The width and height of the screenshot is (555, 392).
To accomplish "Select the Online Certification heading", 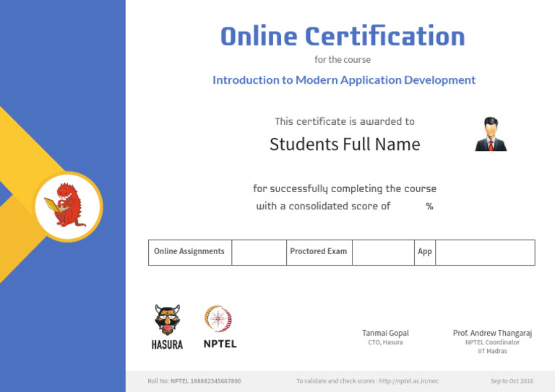I will [x=343, y=36].
